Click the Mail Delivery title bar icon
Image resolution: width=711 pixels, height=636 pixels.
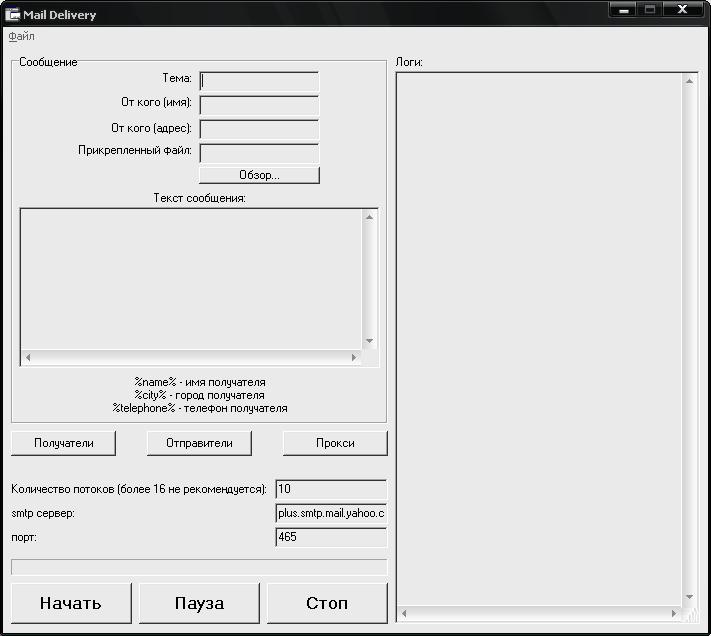pos(14,13)
